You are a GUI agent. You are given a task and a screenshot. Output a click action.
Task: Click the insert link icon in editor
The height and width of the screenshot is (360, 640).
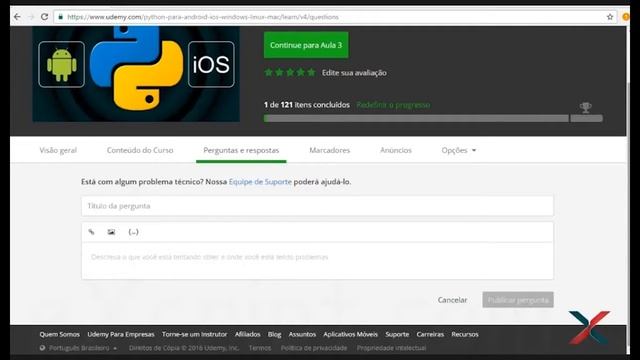[x=91, y=232]
